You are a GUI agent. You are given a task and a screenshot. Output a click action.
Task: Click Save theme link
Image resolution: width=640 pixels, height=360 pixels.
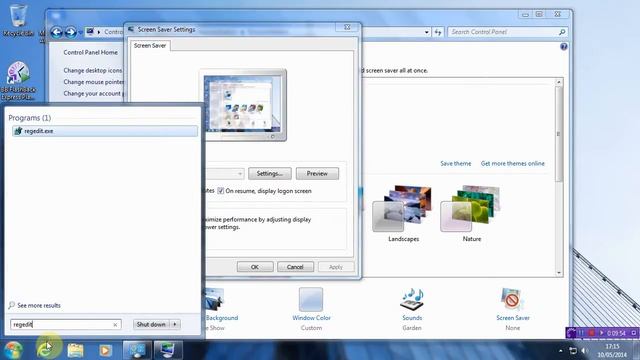(456, 163)
